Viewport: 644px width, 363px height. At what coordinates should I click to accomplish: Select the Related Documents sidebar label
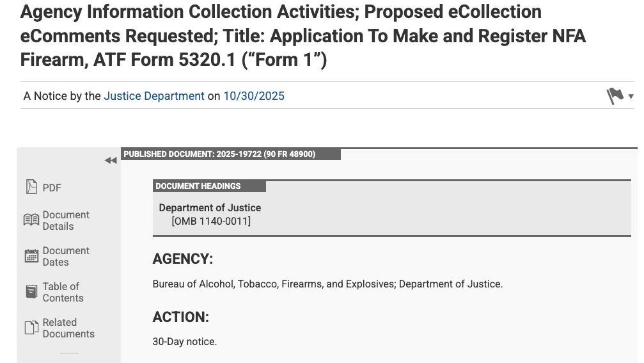pos(68,328)
